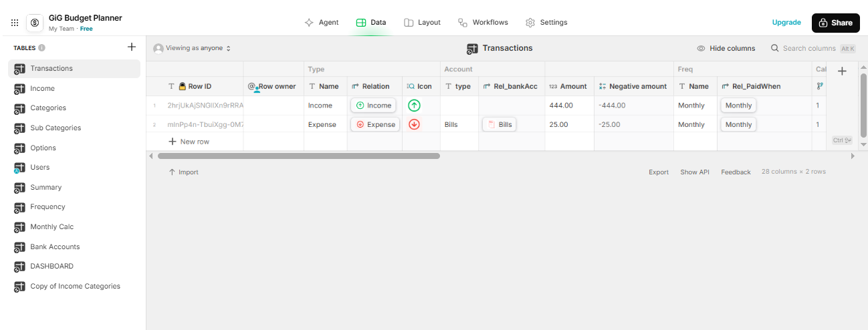Open the Income table

click(74, 88)
